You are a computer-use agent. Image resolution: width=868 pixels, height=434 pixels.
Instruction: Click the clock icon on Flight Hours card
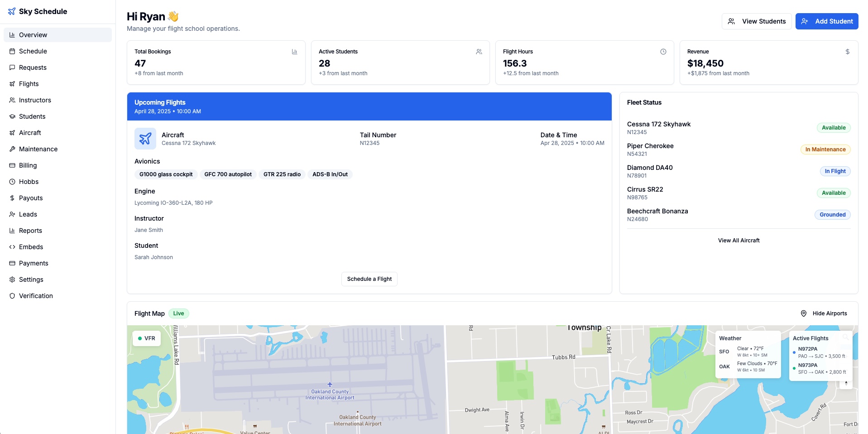pos(663,52)
